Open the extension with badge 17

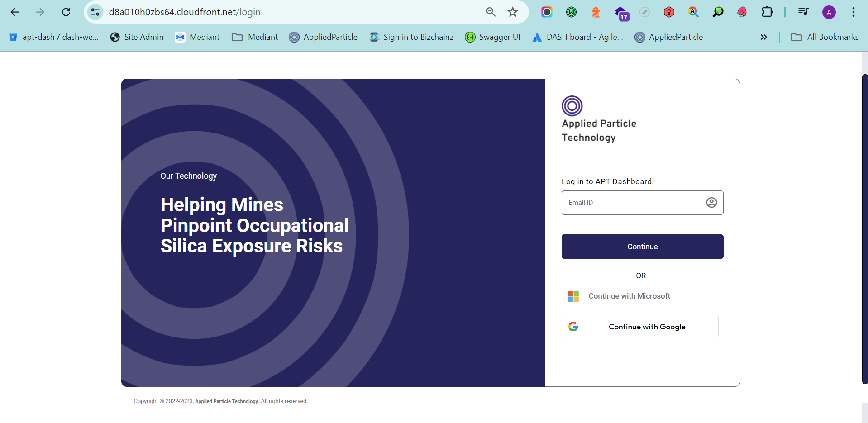coord(621,13)
